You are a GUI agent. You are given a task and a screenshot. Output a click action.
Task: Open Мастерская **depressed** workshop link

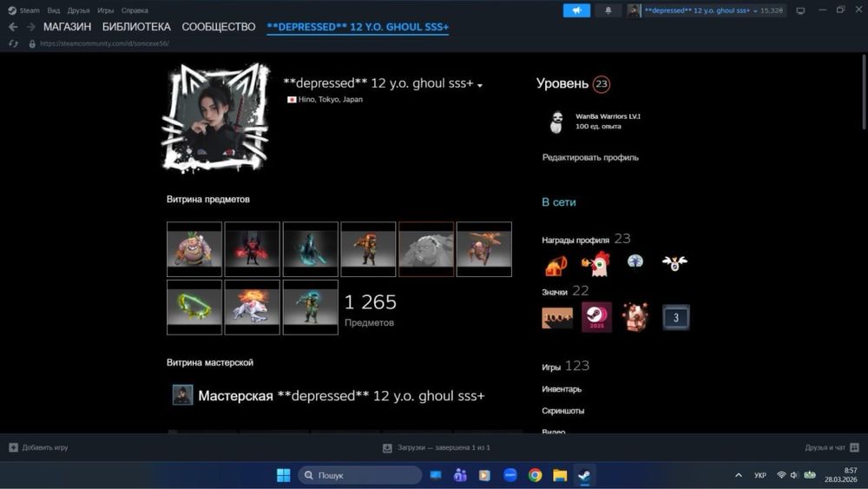pos(341,396)
